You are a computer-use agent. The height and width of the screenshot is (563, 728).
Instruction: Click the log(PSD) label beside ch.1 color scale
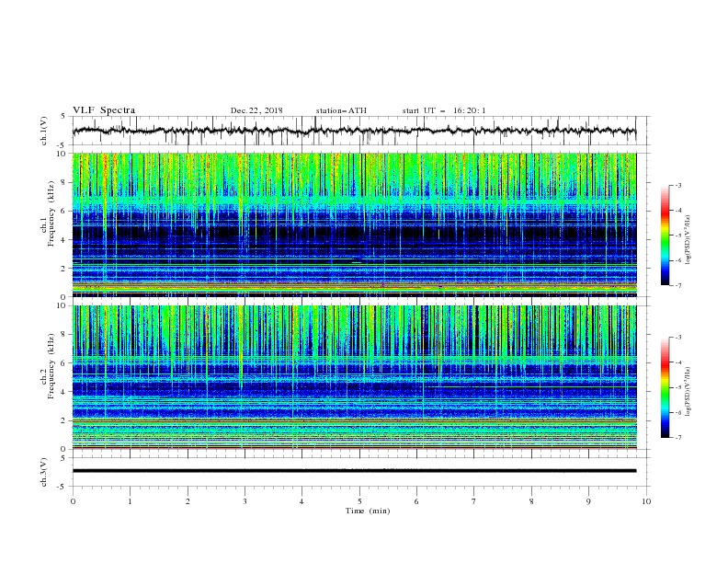click(x=688, y=240)
